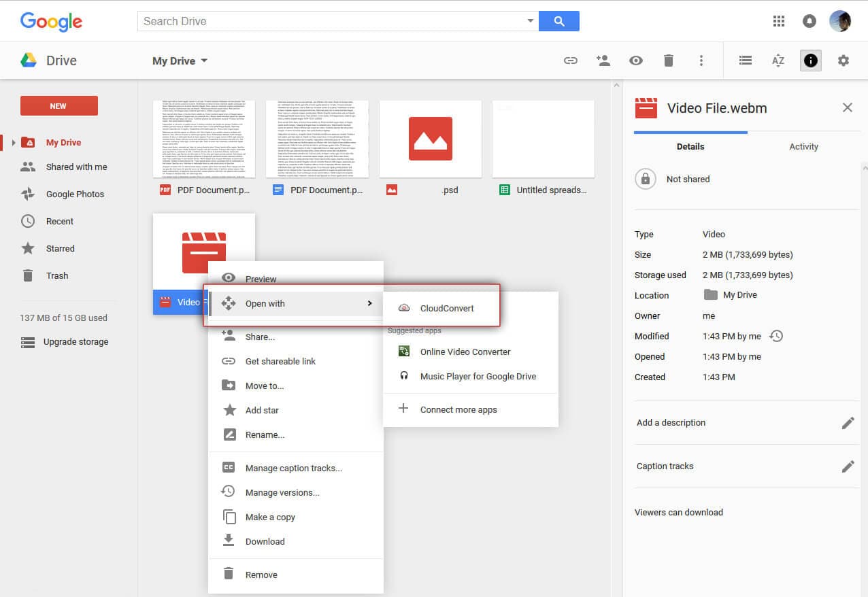The image size is (868, 597).
Task: Click the Google logo
Action: coord(51,22)
